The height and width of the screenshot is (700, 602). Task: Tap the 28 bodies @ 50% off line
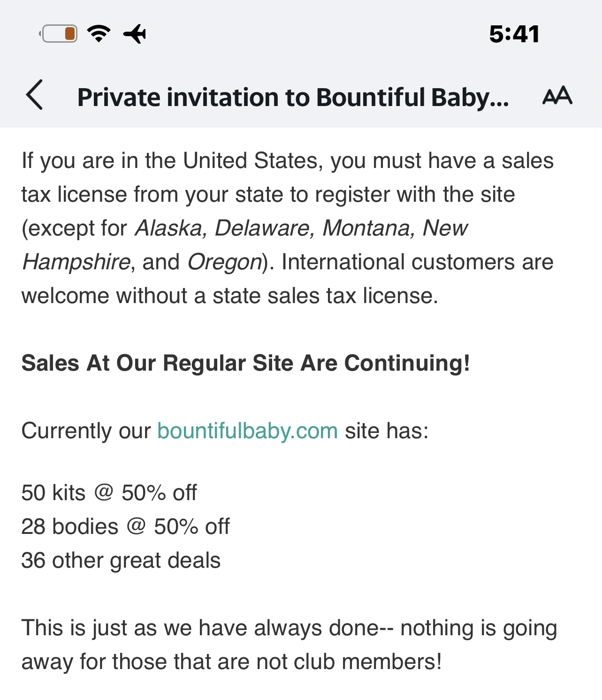pos(125,526)
